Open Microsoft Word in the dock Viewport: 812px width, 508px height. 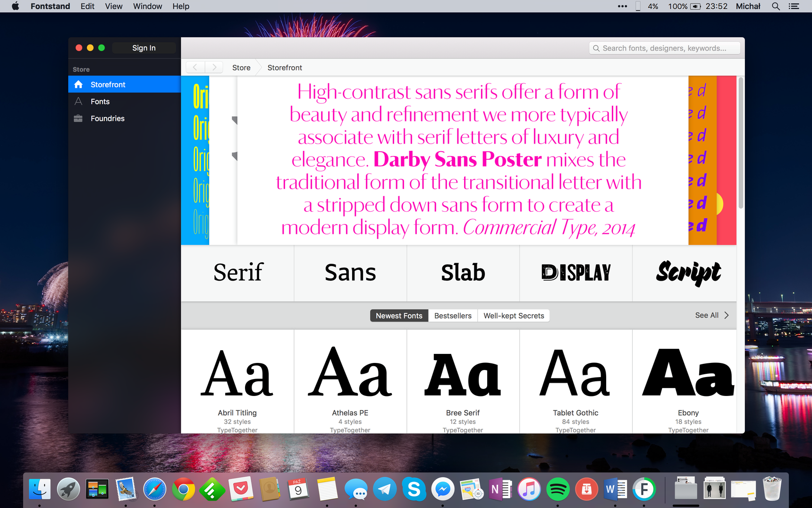click(616, 489)
